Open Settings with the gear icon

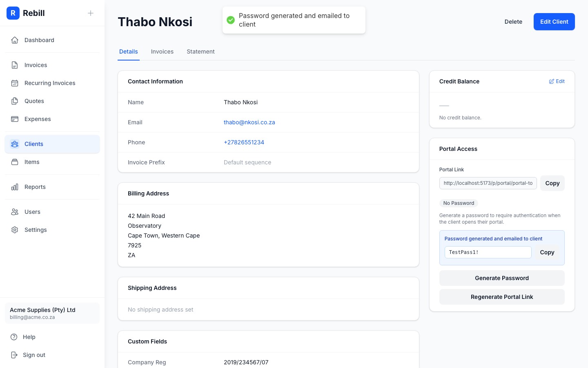[x=15, y=230]
